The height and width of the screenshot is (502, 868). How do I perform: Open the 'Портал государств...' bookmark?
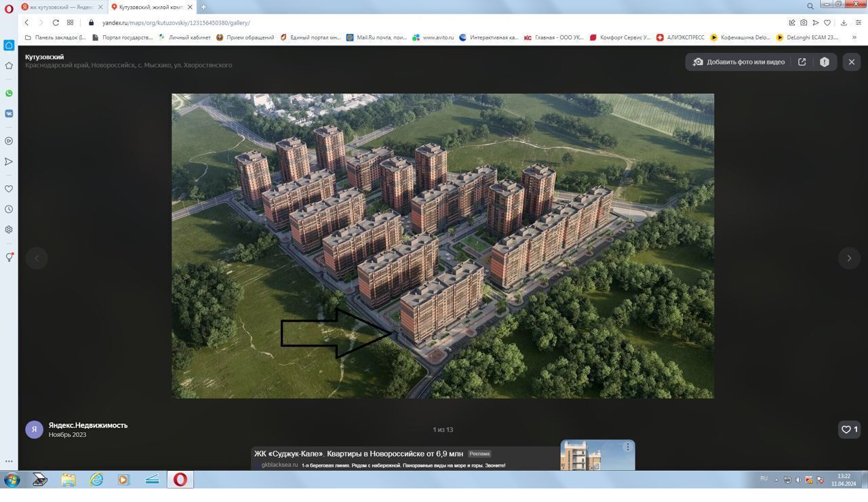(123, 37)
